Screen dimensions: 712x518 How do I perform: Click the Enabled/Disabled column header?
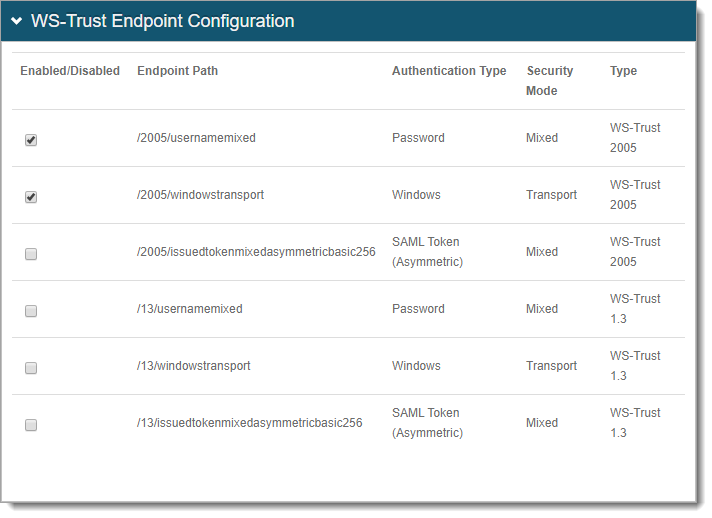coord(70,71)
